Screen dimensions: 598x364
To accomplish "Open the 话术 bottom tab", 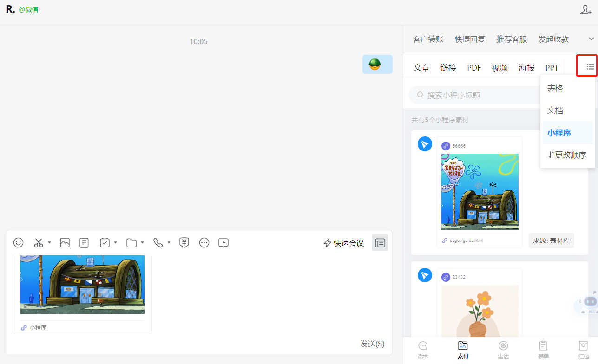I will point(423,351).
